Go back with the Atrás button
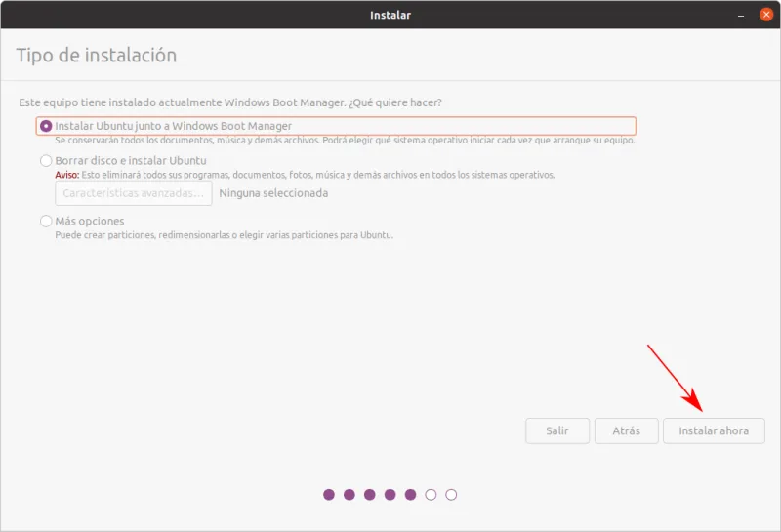 627,430
